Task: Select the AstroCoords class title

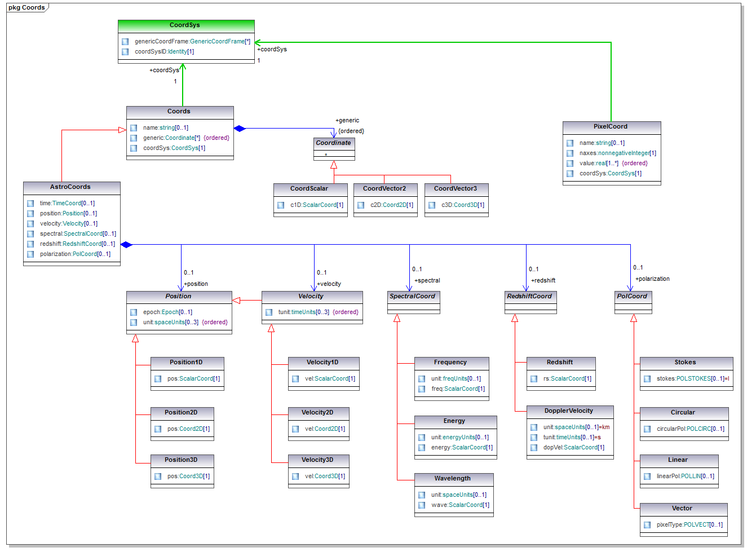Action: click(x=71, y=187)
